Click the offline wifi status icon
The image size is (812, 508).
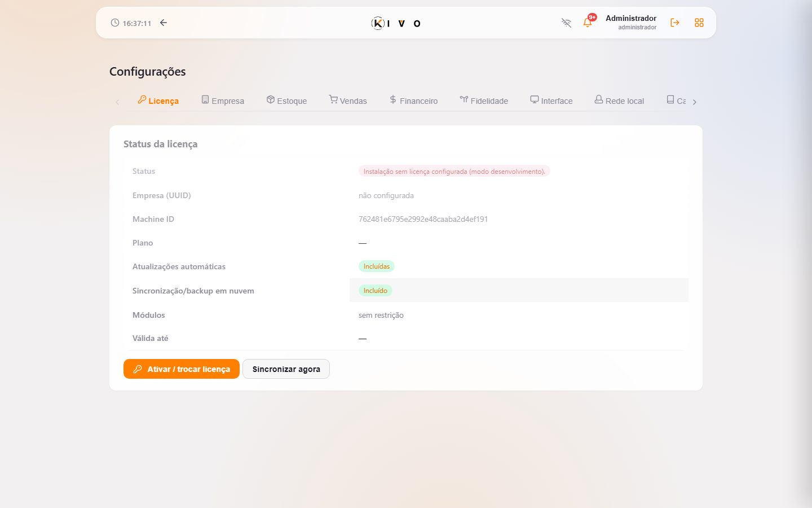[566, 23]
